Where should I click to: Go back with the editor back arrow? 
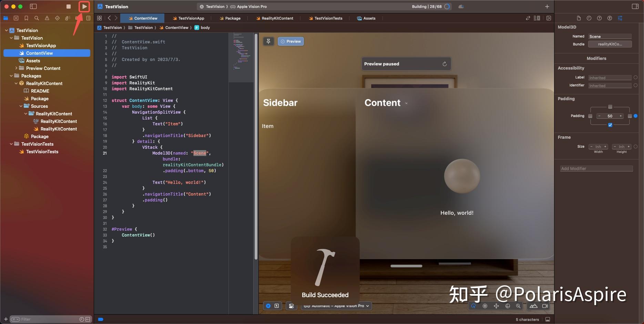coord(109,18)
